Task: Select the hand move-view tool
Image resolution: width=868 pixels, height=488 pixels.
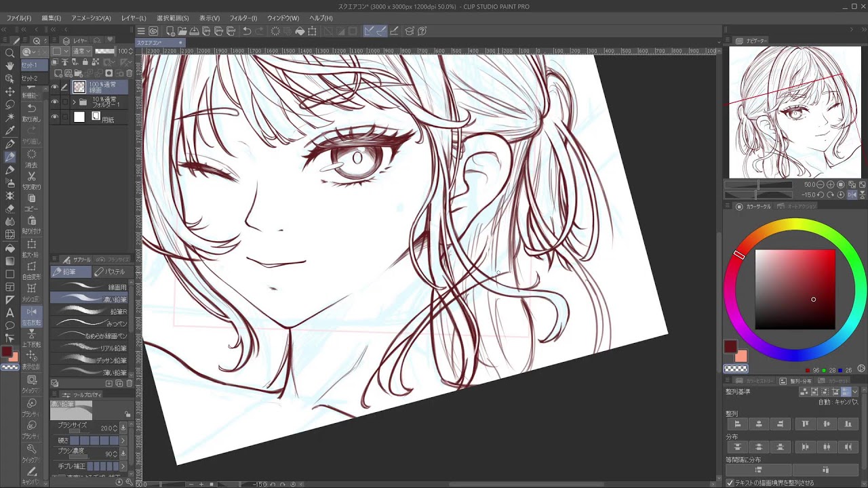Action: pos(9,66)
